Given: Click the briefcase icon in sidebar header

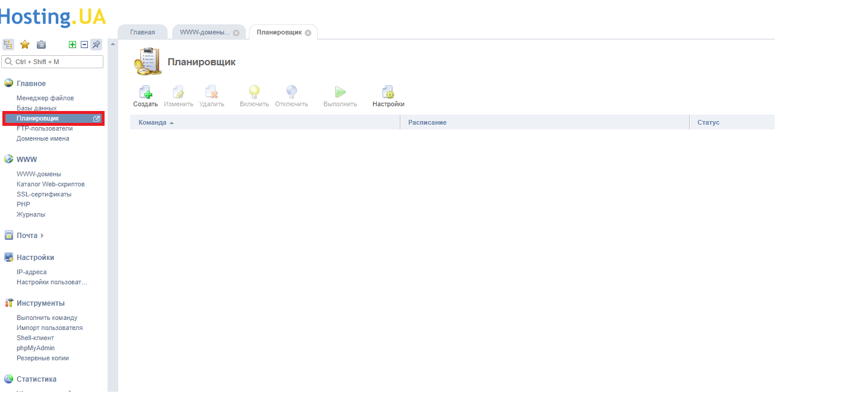Looking at the screenshot, I should [x=41, y=45].
